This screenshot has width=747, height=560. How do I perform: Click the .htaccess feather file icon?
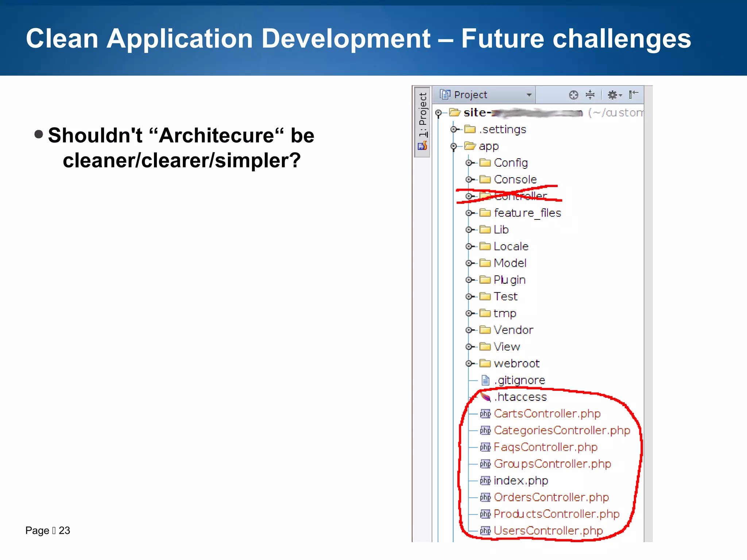(x=485, y=397)
